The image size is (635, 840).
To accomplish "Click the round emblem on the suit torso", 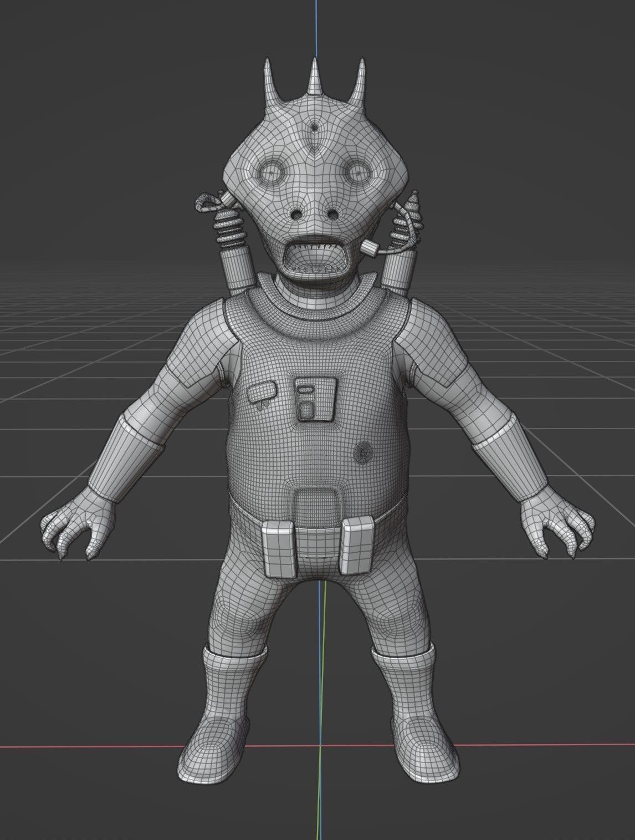I will point(363,454).
